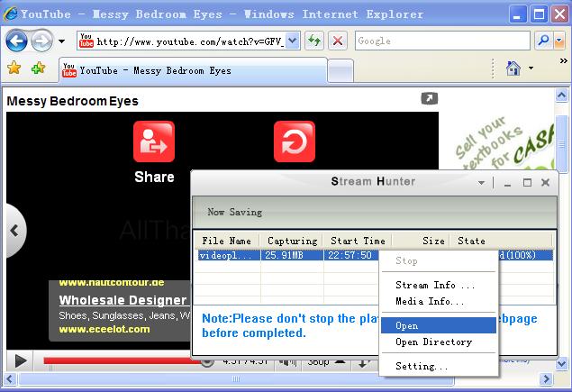Click the browser Forward arrow button
This screenshot has width=572, height=392.
coord(41,41)
